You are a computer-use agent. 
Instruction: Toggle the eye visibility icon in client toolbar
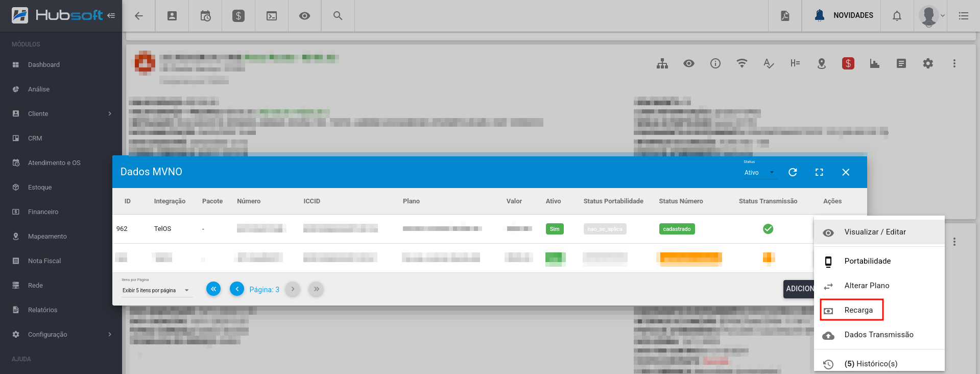point(689,63)
